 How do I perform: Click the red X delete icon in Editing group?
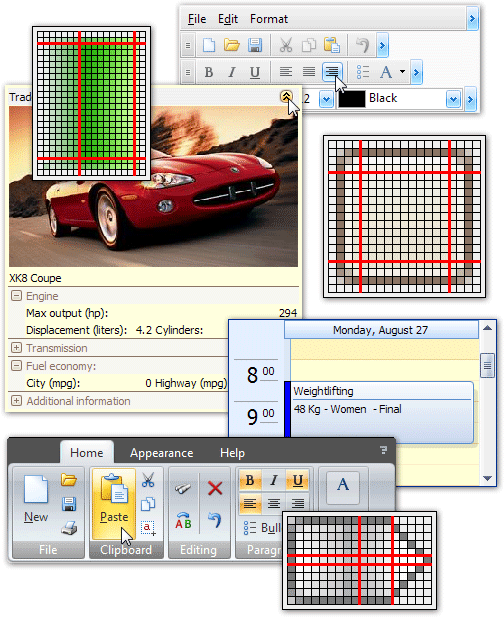pos(215,488)
